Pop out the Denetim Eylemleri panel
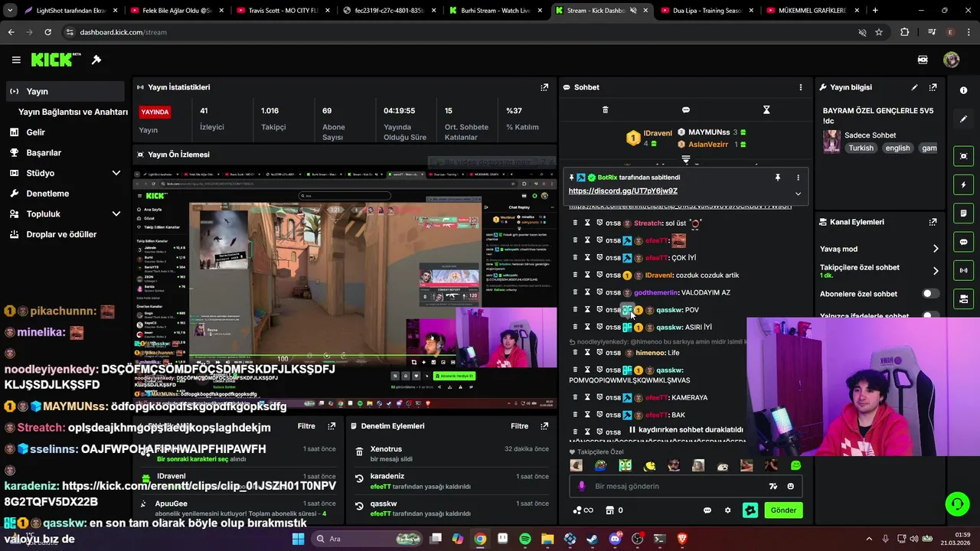Viewport: 980px width, 551px height. click(x=545, y=426)
